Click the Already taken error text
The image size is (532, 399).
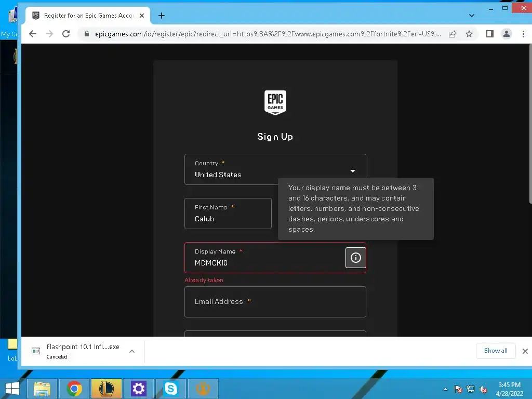[x=204, y=280]
